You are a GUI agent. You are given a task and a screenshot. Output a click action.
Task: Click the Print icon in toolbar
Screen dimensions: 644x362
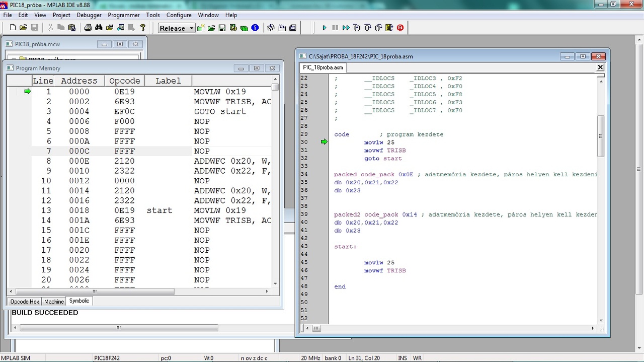click(x=88, y=28)
